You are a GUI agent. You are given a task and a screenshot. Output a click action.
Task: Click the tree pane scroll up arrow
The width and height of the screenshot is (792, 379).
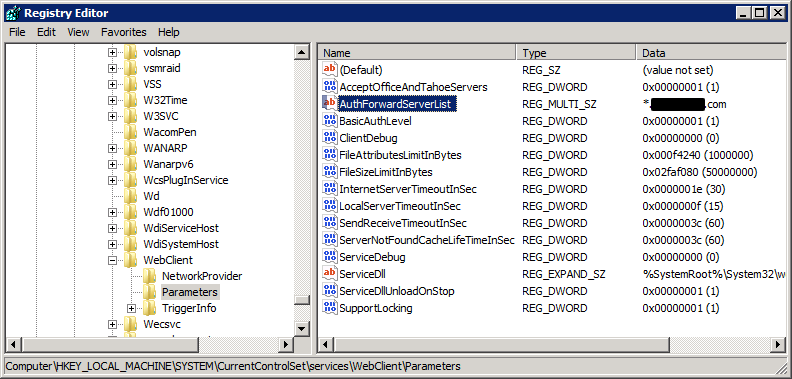coord(302,52)
